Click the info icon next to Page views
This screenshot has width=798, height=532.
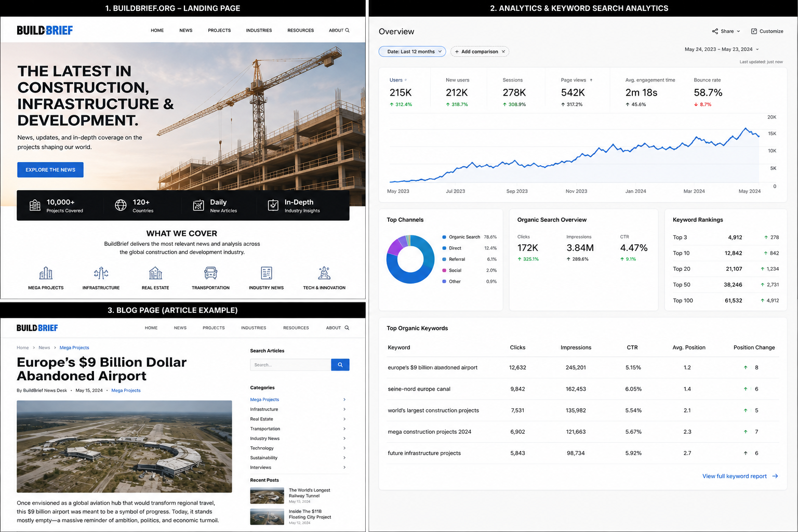[591, 80]
